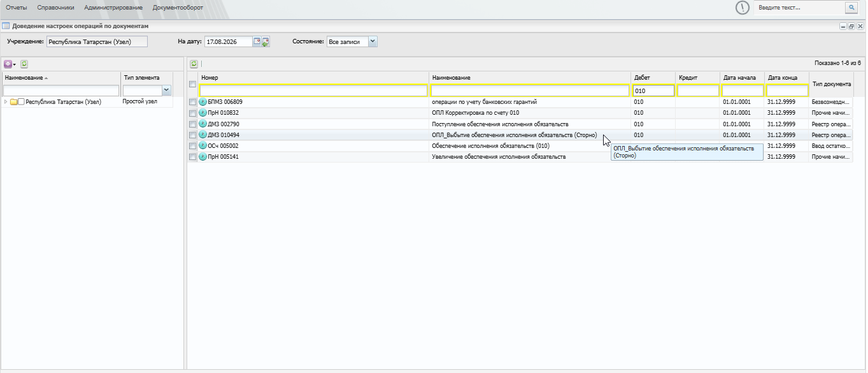Sort by the Тип документа column header
This screenshot has width=868, height=373.
[831, 84]
